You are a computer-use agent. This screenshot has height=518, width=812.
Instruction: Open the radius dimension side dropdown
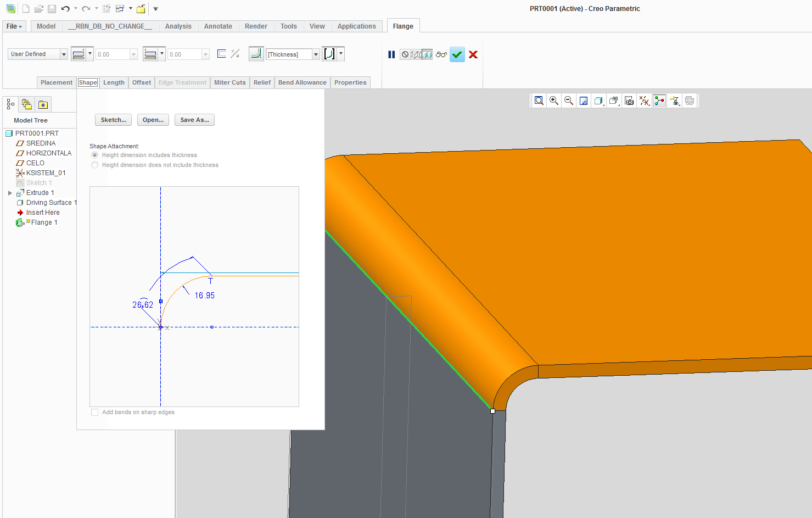(x=341, y=53)
